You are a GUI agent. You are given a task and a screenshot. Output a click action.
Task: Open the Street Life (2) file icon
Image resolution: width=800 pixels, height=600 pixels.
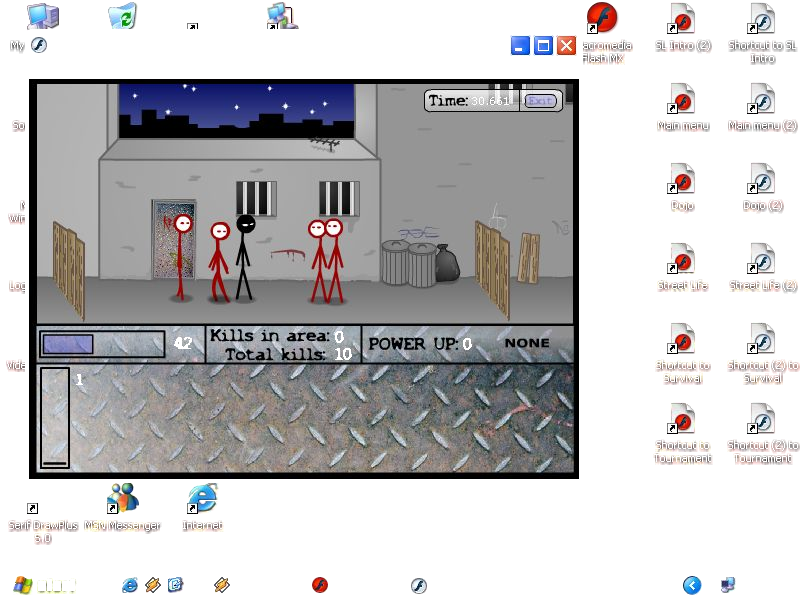click(x=763, y=267)
